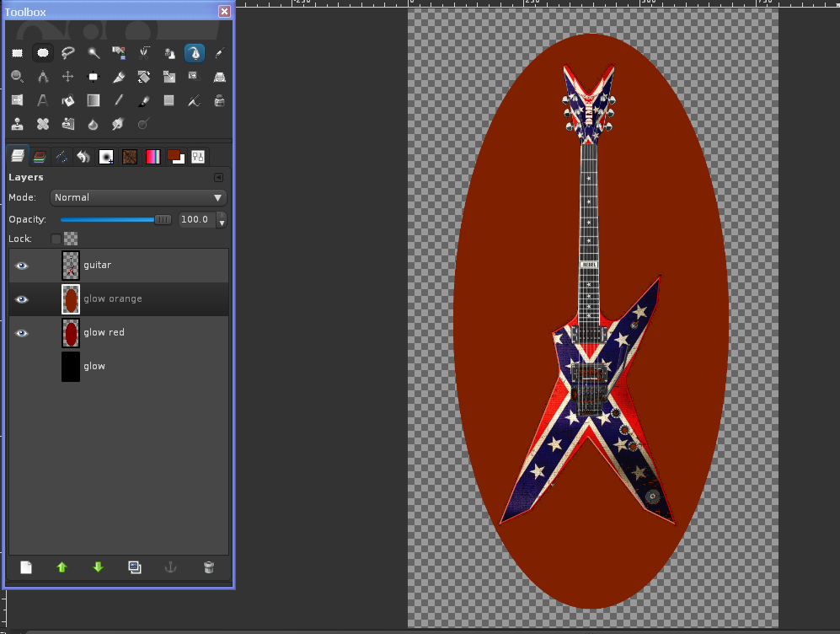Select the Eraser tool

[169, 100]
